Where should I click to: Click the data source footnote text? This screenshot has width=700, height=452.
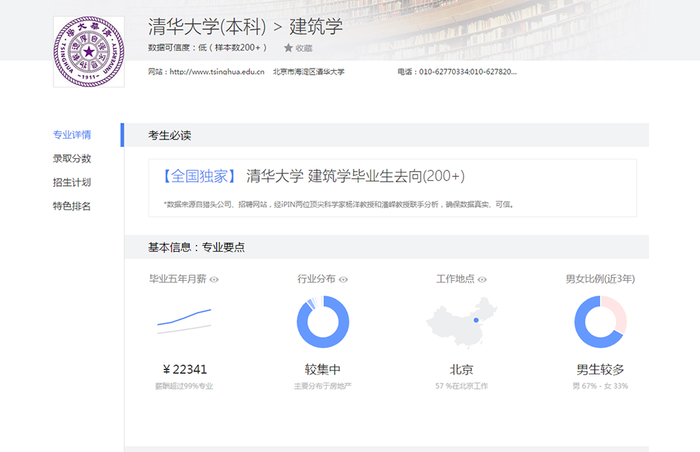click(x=339, y=205)
